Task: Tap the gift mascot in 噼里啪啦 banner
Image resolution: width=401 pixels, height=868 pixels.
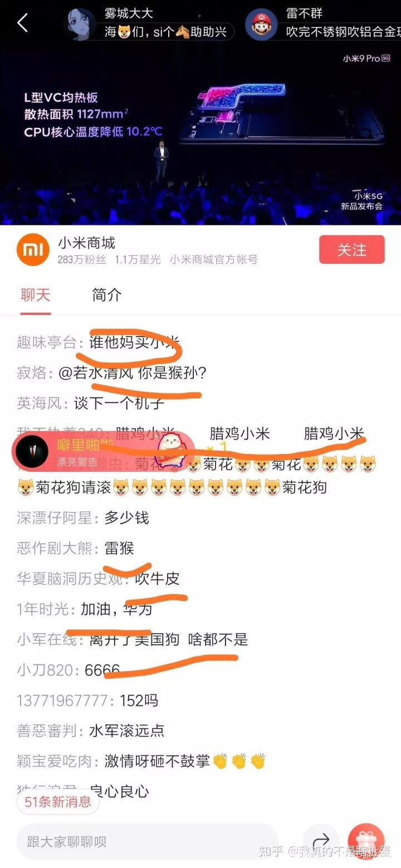Action: 172,450
